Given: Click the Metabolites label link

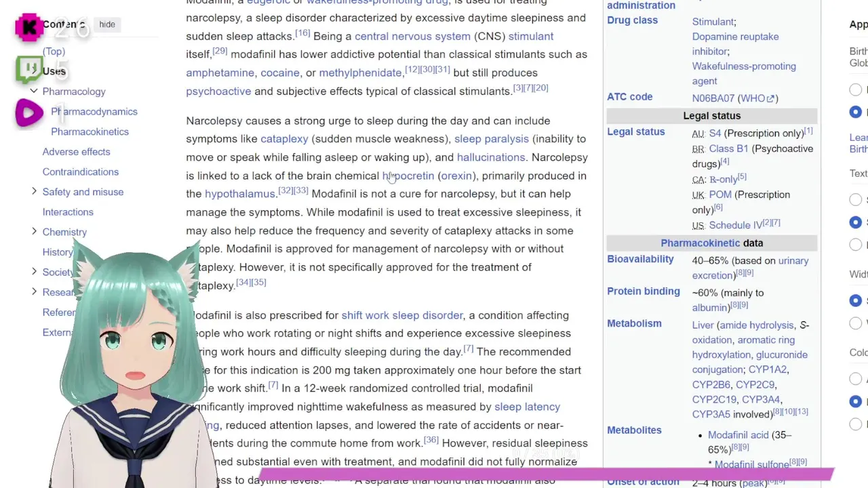Looking at the screenshot, I should [x=634, y=430].
